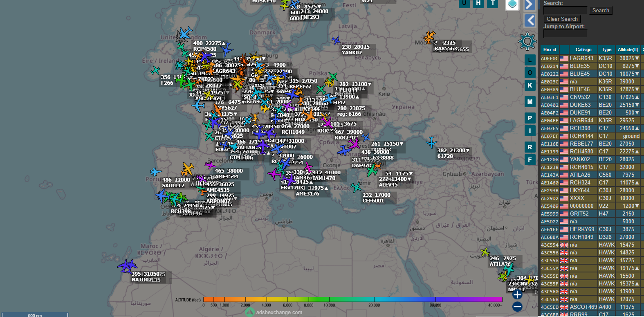The height and width of the screenshot is (317, 644).
Task: Open the map layers selector icon
Action: [512, 4]
